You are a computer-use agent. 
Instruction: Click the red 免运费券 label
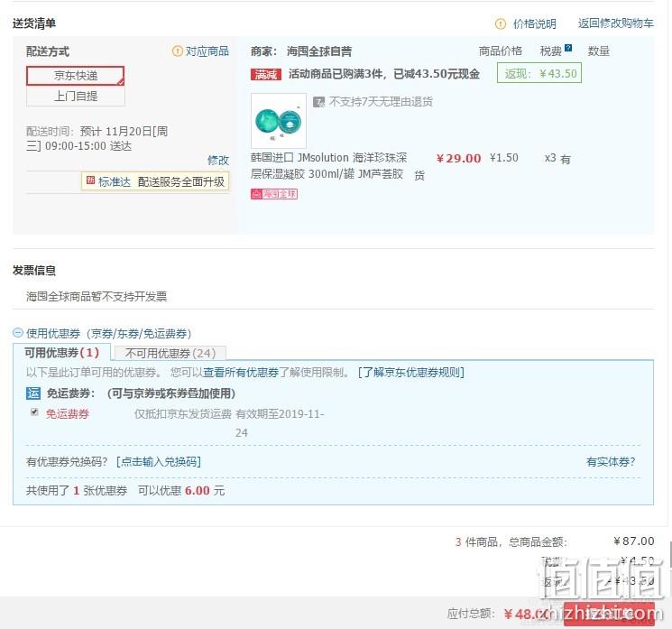coord(68,413)
